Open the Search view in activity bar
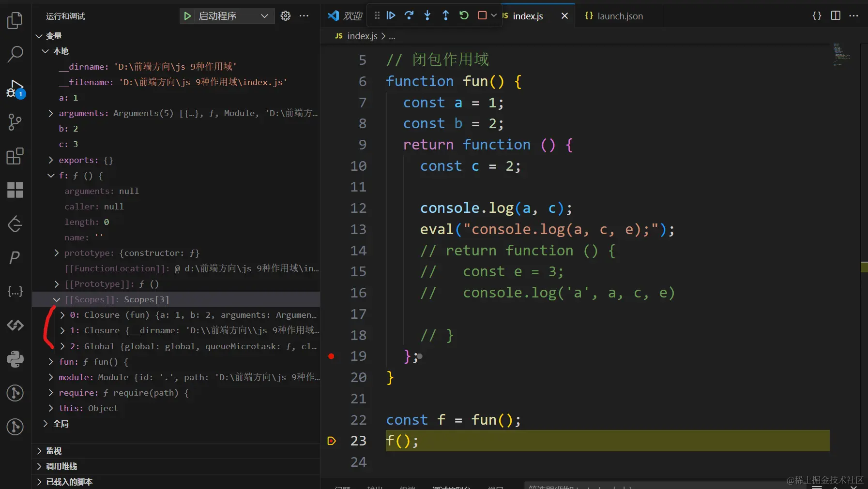Screen dimensions: 868x489 (15, 54)
